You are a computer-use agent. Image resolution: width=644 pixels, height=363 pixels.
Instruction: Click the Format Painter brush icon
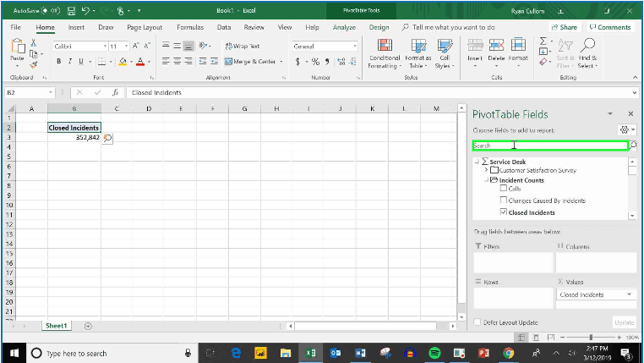tap(34, 64)
